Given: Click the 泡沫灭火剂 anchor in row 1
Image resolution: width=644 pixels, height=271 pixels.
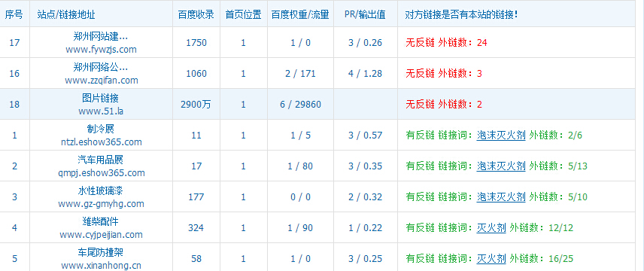Looking at the screenshot, I should click(x=500, y=135).
